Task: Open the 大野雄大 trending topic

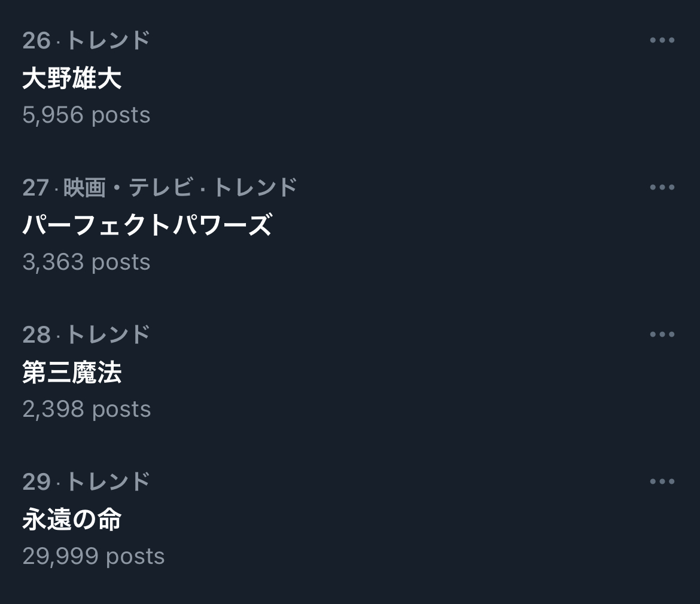Action: (72, 78)
